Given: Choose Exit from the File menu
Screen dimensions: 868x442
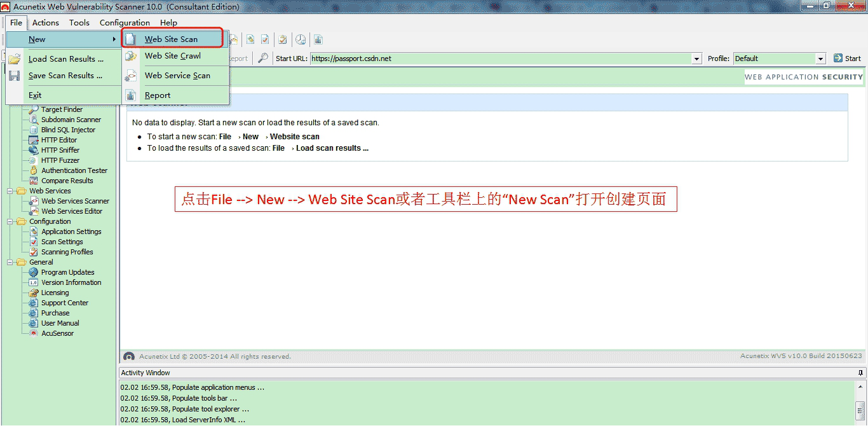Looking at the screenshot, I should pos(64,95).
